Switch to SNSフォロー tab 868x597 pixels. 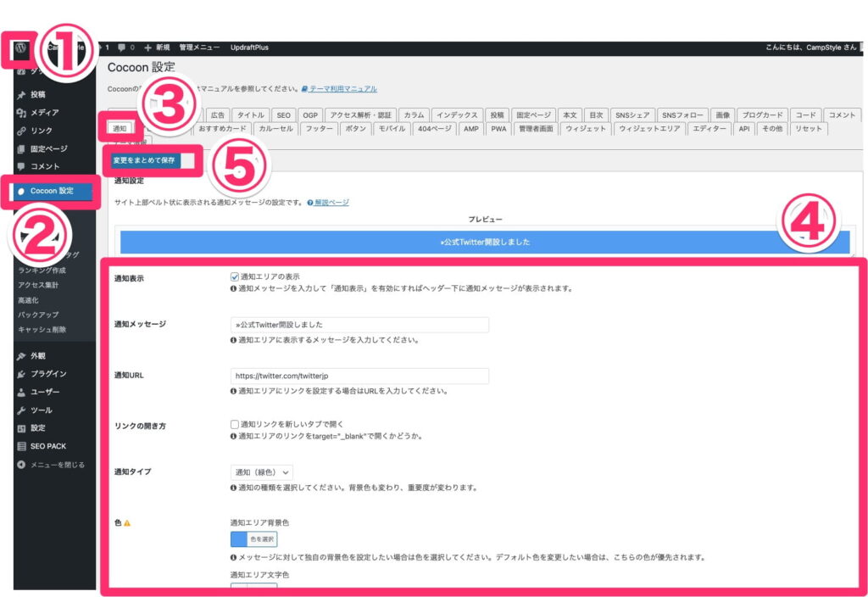pos(682,115)
